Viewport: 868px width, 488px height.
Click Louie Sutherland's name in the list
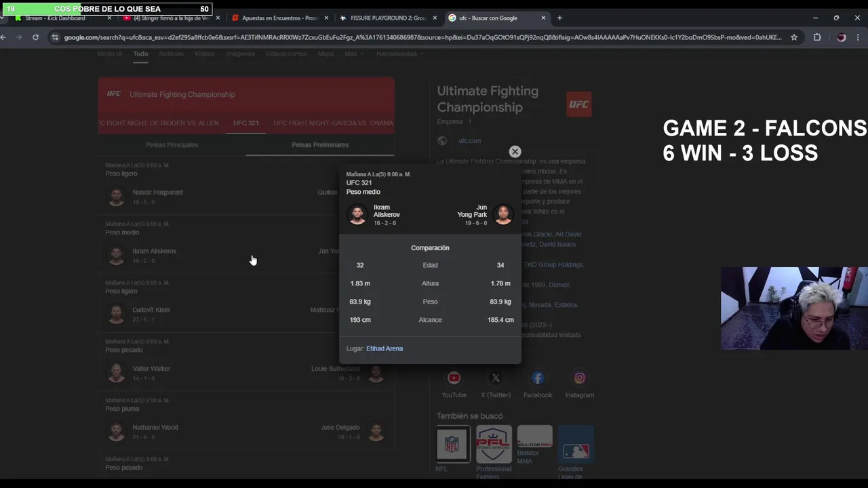click(335, 369)
